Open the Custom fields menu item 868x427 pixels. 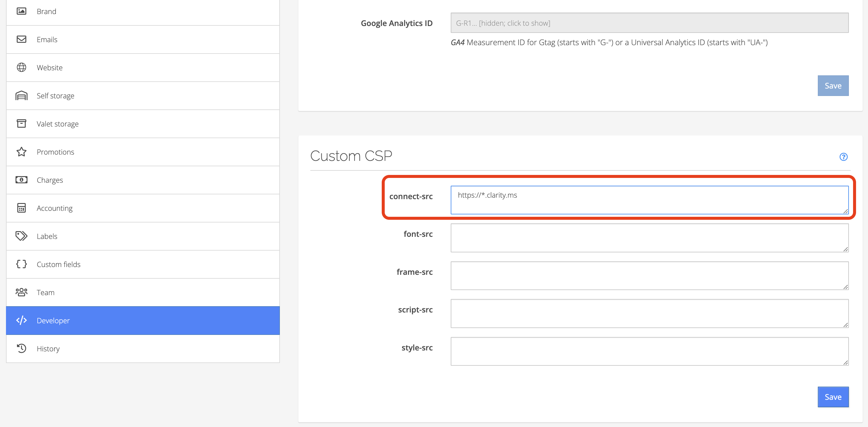(x=58, y=264)
